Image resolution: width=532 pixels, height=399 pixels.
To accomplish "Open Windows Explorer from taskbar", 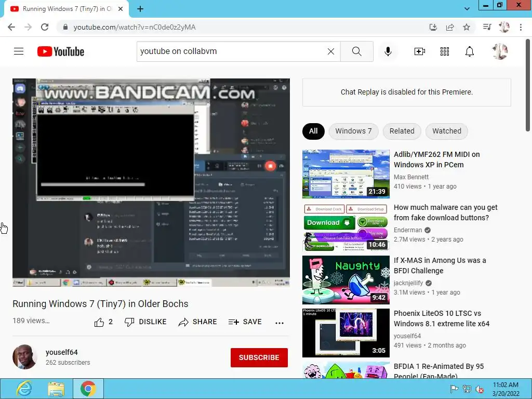I will pos(56,389).
